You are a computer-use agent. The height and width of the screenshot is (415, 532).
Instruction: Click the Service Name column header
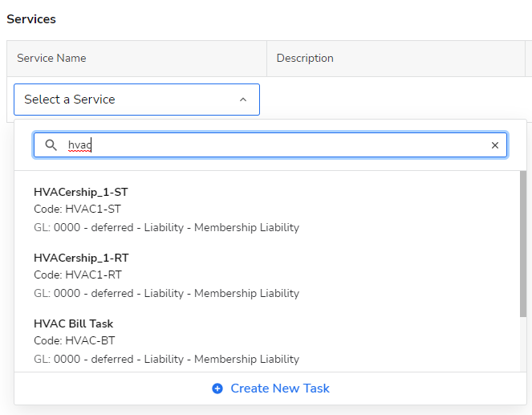click(x=51, y=59)
